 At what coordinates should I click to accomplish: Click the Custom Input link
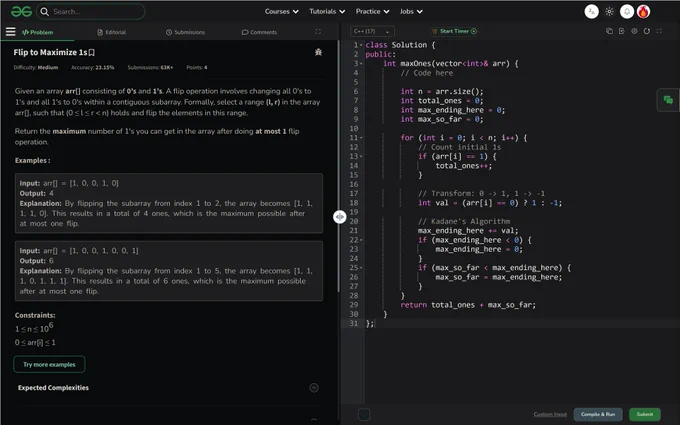(550, 414)
